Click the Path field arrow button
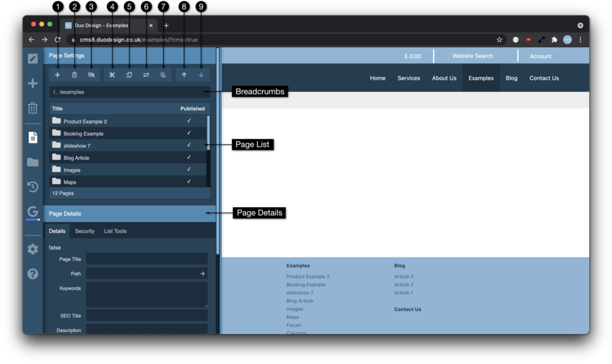The image size is (612, 364). [202, 273]
